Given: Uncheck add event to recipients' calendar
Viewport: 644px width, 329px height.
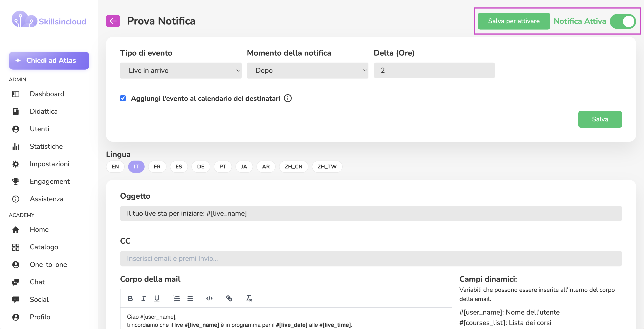Looking at the screenshot, I should point(123,98).
